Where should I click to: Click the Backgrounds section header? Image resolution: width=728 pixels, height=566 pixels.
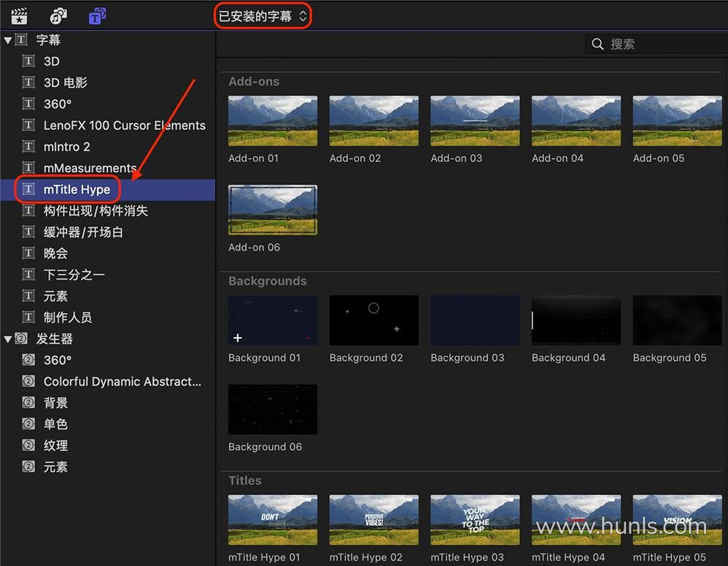(268, 281)
